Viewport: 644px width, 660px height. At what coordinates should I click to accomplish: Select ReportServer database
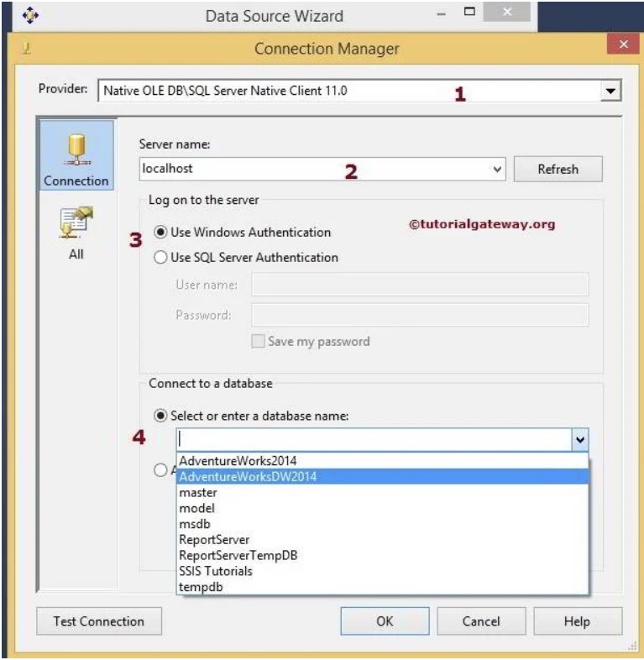(x=382, y=540)
